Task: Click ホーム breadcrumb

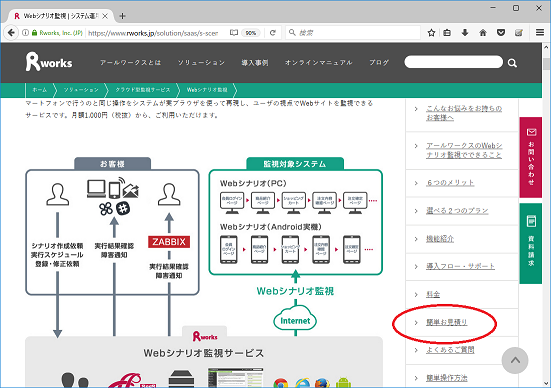Action: click(39, 90)
